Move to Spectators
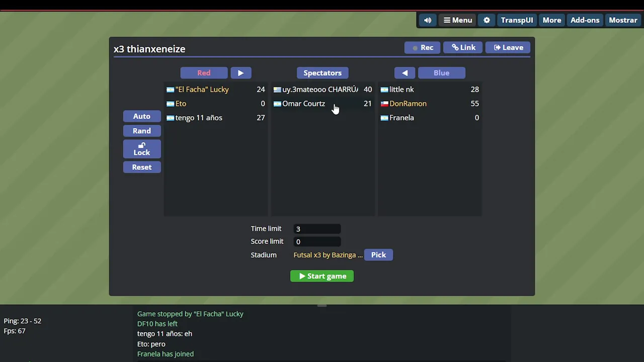This screenshot has width=644, height=362. [x=323, y=73]
